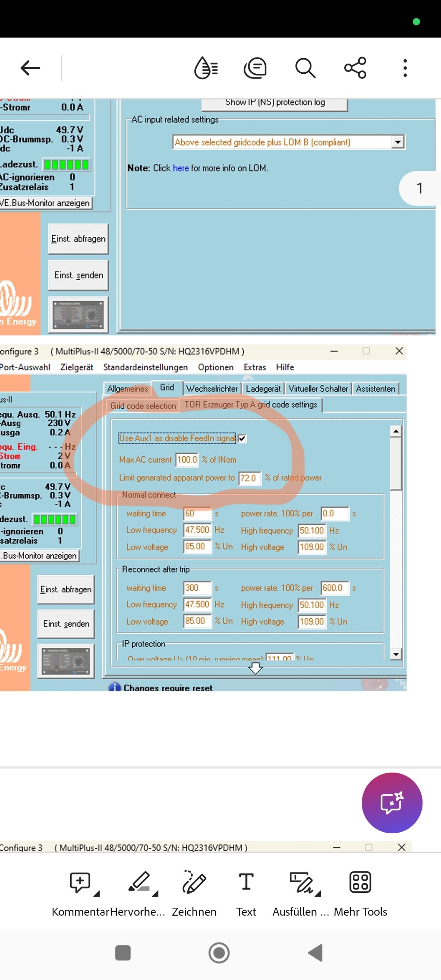Open the liquid mode droplet icon
This screenshot has height=980, width=441.
206,68
